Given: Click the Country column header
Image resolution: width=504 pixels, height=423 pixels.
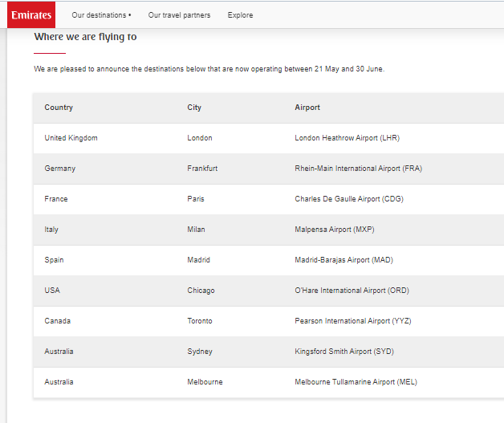Looking at the screenshot, I should (x=59, y=108).
